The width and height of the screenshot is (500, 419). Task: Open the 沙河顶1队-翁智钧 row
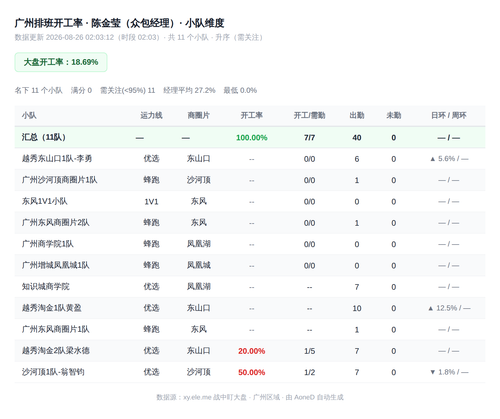(250, 372)
